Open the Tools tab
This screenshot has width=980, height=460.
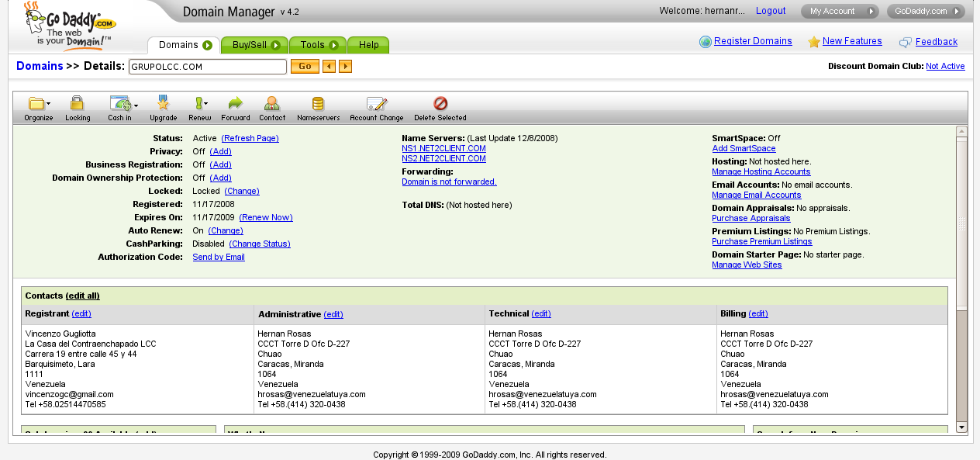318,45
